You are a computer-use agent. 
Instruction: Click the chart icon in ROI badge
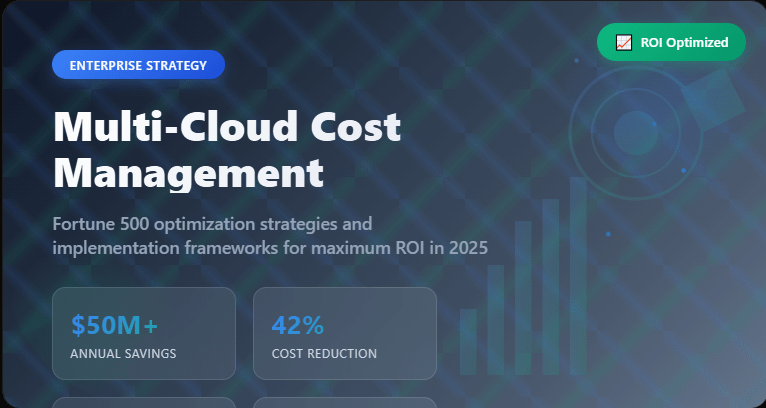[x=624, y=43]
